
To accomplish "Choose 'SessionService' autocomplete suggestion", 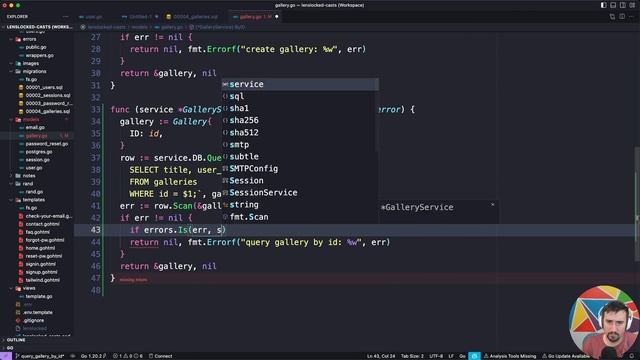I will click(x=300, y=193).
